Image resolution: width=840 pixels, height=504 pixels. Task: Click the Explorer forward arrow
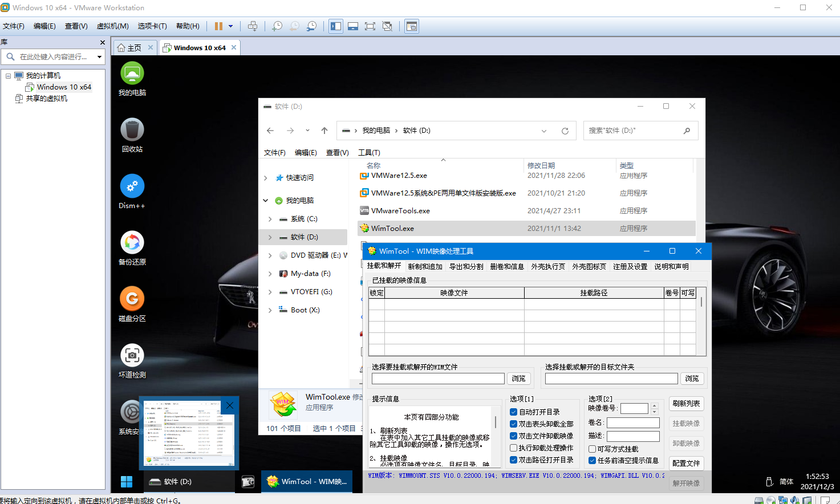(x=290, y=131)
